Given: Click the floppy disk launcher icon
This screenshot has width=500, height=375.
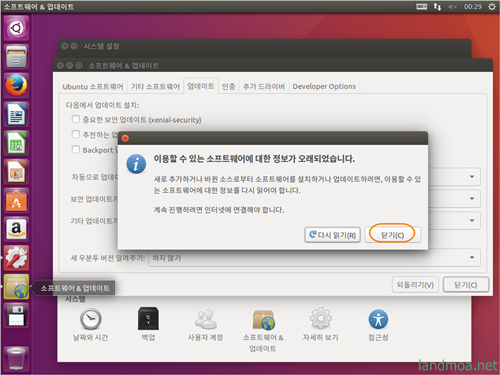Looking at the screenshot, I should click(16, 316).
